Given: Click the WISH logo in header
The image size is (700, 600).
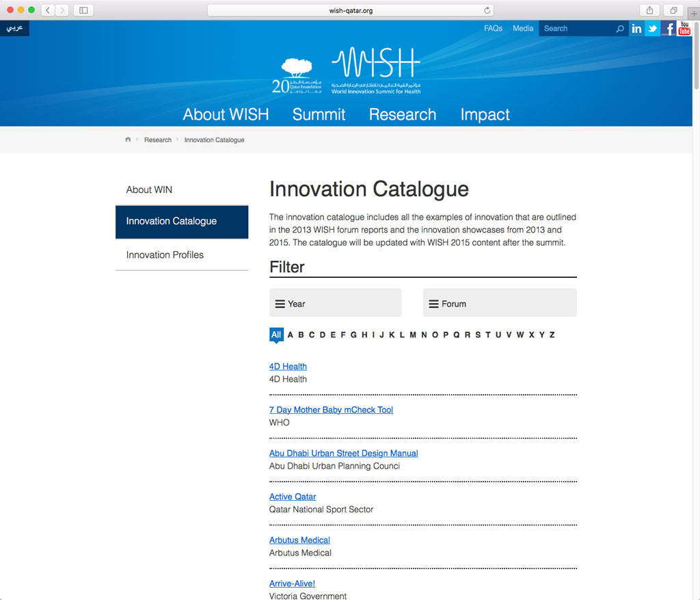Looking at the screenshot, I should [x=376, y=70].
